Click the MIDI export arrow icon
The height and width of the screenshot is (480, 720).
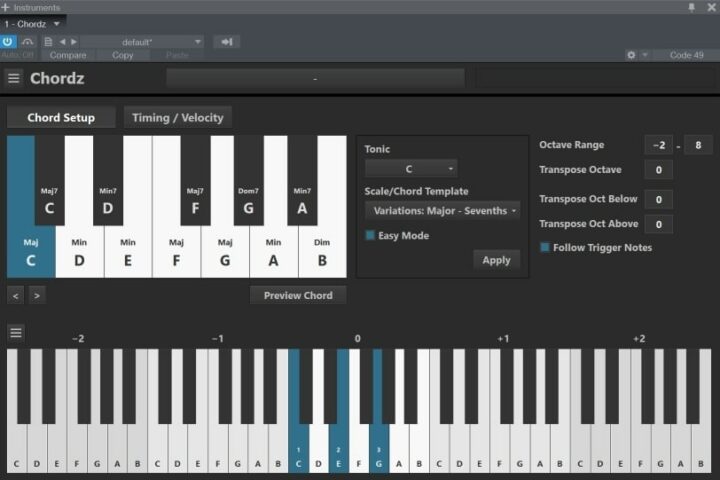click(227, 41)
